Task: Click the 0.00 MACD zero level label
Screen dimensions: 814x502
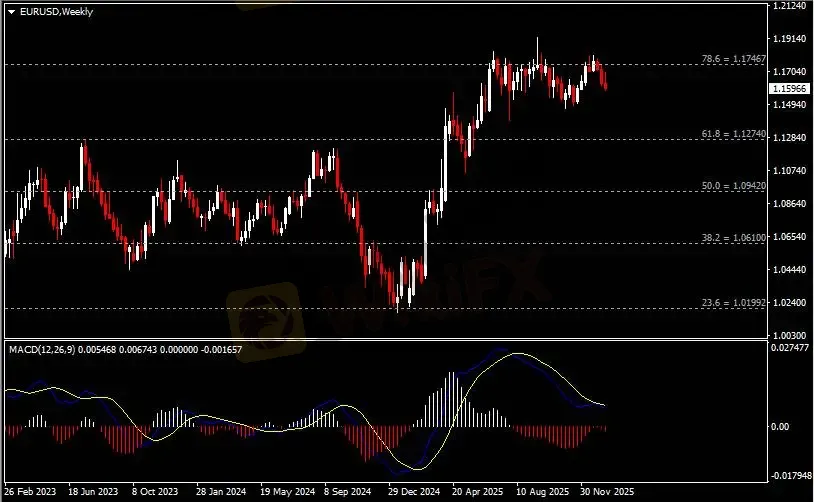Action: [x=783, y=427]
